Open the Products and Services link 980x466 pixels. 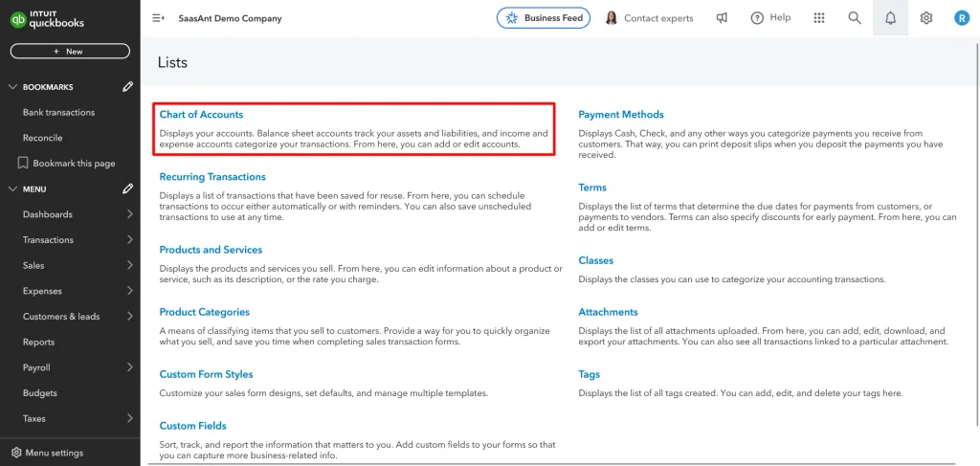211,250
